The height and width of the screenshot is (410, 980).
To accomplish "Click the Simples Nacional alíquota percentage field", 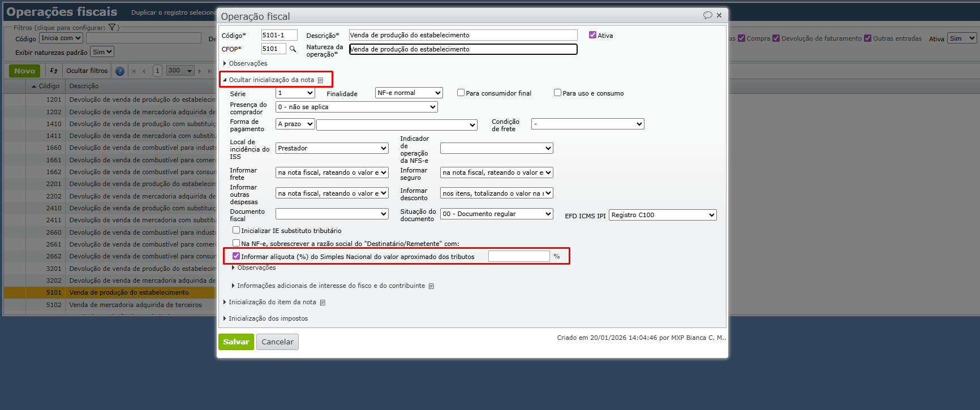I will pyautogui.click(x=519, y=256).
